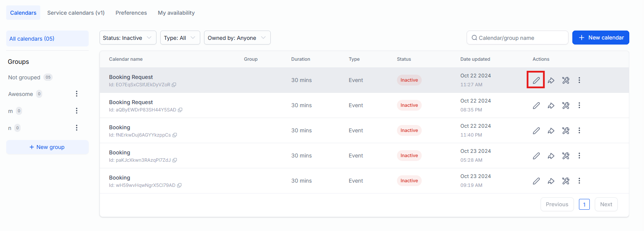The image size is (644, 231).
Task: Open the Type: All dropdown
Action: point(180,38)
